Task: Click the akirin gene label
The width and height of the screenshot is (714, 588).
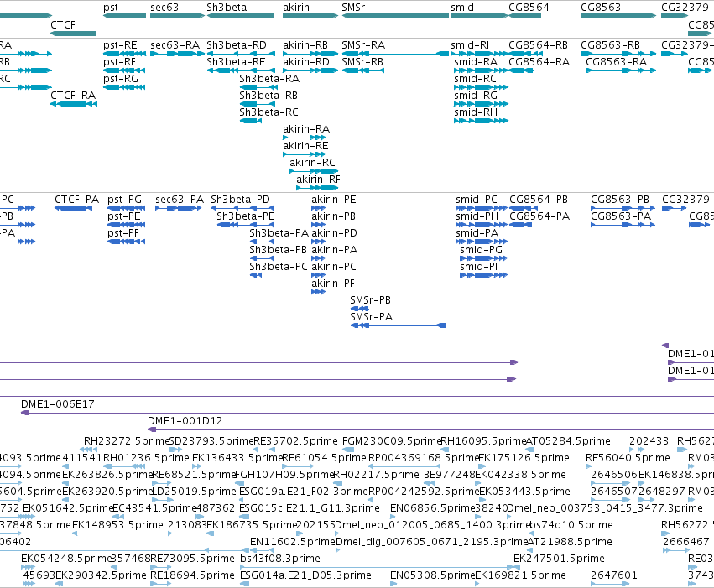Action: click(x=296, y=8)
